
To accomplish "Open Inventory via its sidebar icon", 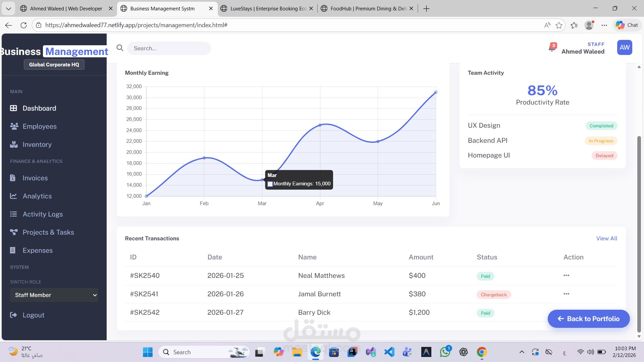I will [x=14, y=144].
